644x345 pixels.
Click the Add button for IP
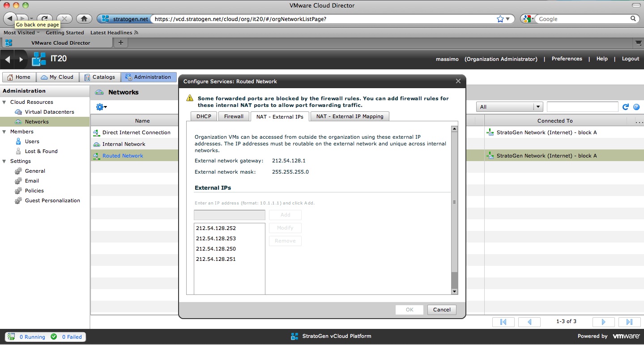point(285,215)
